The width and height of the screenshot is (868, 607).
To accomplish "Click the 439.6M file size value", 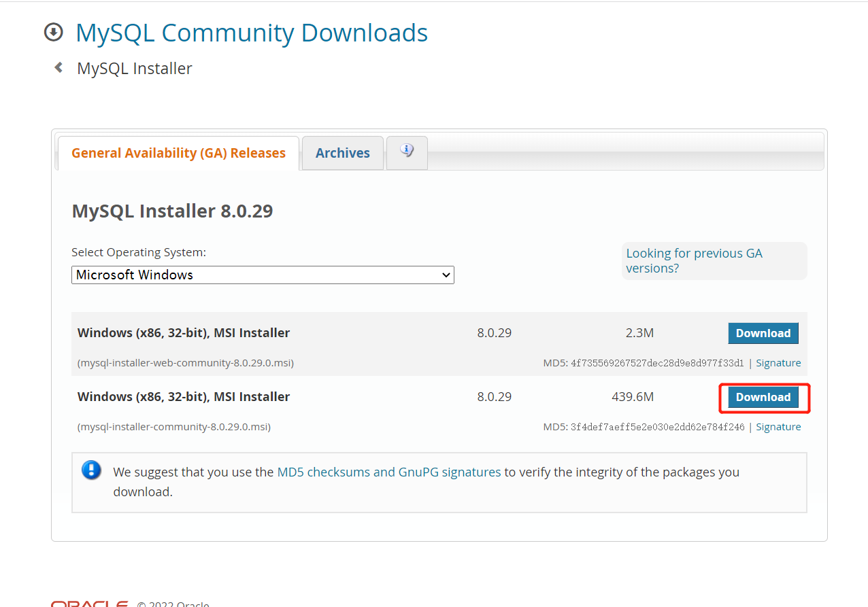I will (x=633, y=397).
